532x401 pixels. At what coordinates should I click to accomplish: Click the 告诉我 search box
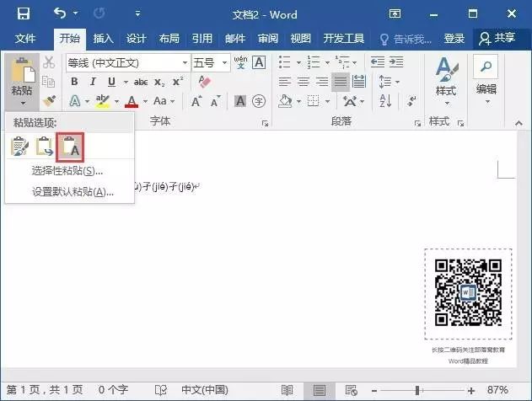(407, 39)
